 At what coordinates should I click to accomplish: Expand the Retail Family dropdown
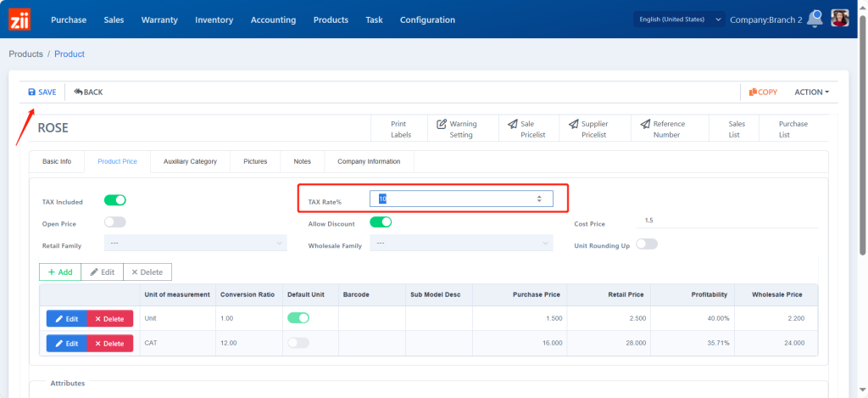(196, 244)
